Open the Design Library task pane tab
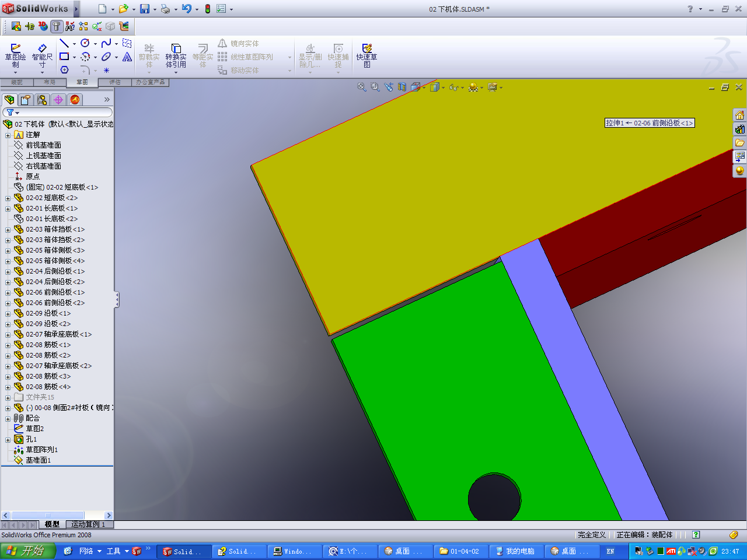The height and width of the screenshot is (560, 747). coord(740,129)
